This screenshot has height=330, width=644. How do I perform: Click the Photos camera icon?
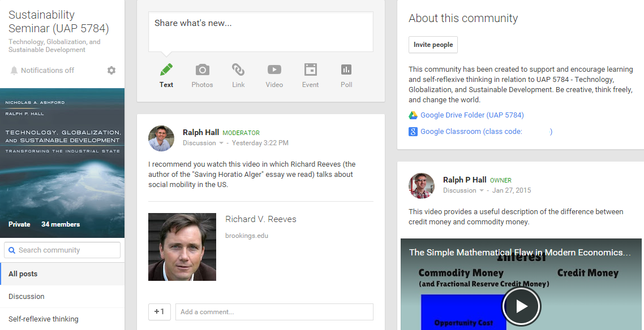point(202,70)
